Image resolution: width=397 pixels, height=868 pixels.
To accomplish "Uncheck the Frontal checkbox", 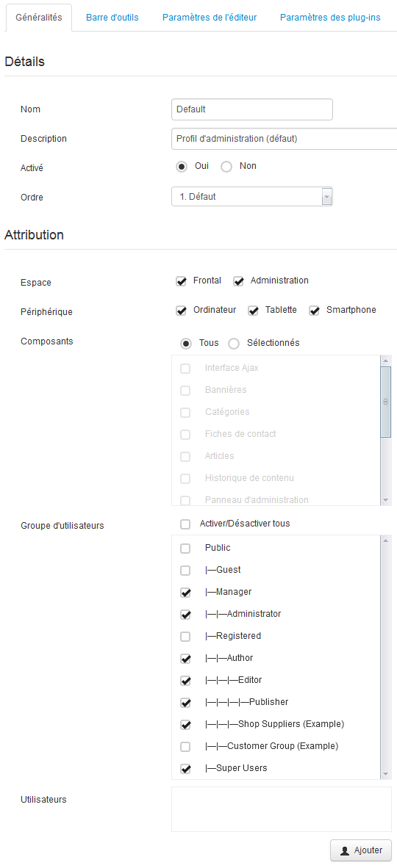I will (x=181, y=281).
